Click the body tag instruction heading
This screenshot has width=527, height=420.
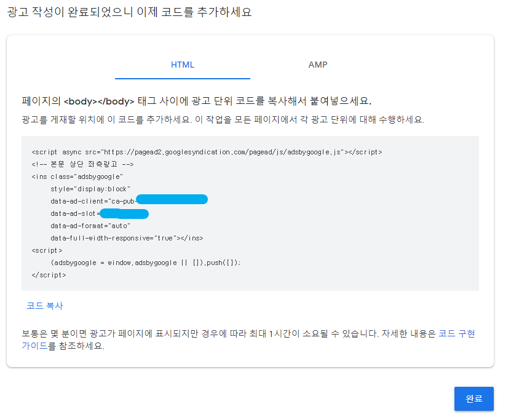pos(197,101)
